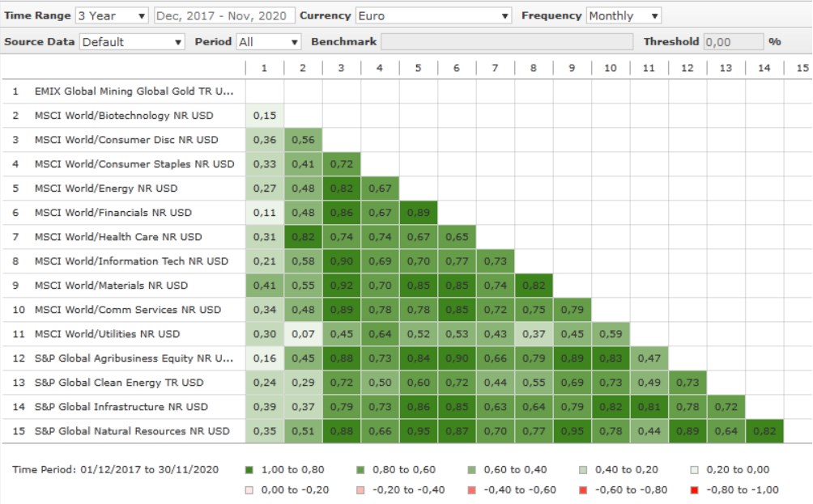
Task: Select the dark green 1,00 to 0,80 legend swatch
Action: click(248, 469)
